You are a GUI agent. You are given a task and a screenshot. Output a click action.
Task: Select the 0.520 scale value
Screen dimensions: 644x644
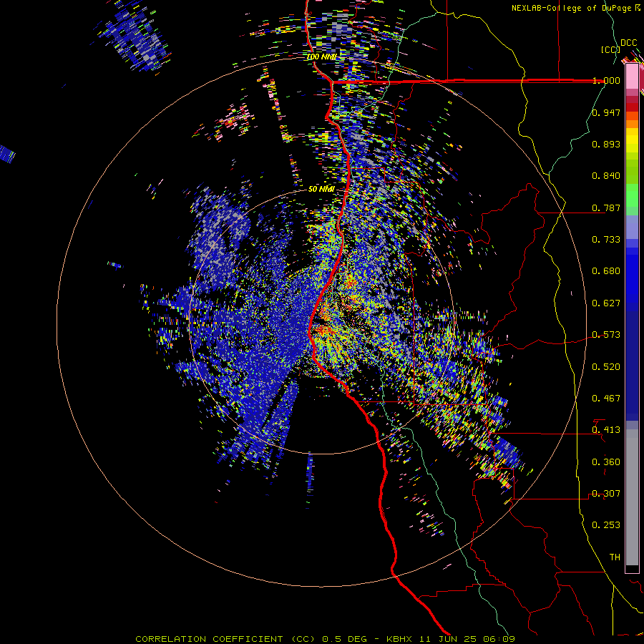coord(606,366)
